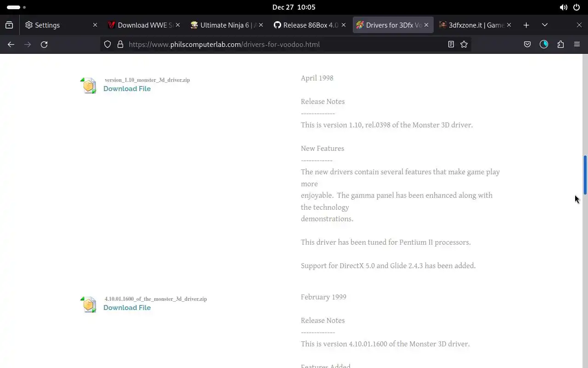Open Firefox View tab overview icon
Image resolution: width=588 pixels, height=368 pixels.
point(9,25)
